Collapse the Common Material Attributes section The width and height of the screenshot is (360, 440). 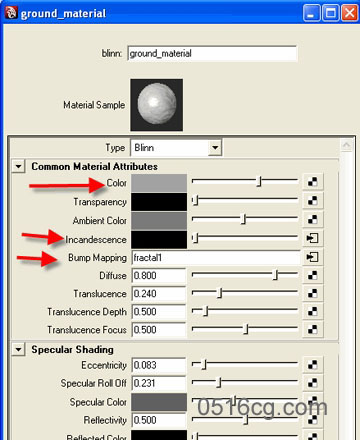pyautogui.click(x=19, y=166)
